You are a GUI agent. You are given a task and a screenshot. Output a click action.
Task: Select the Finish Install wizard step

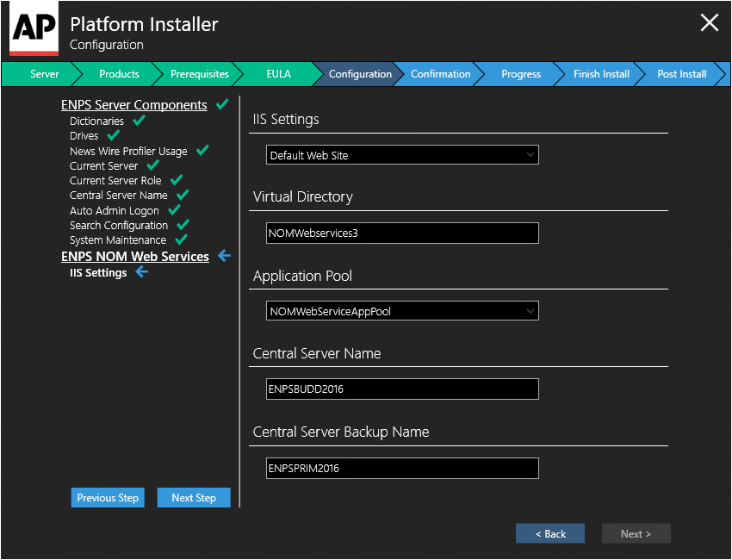[601, 74]
